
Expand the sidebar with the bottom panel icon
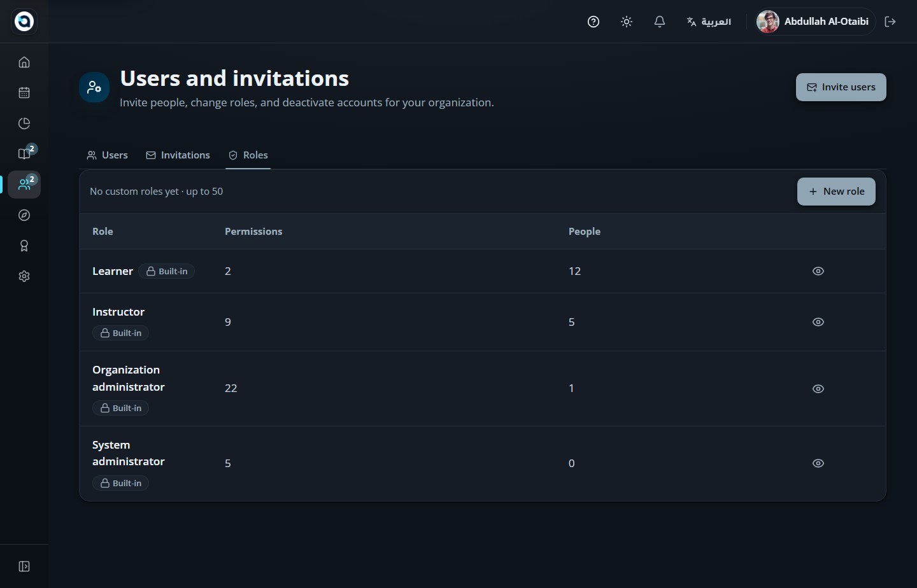pyautogui.click(x=24, y=566)
